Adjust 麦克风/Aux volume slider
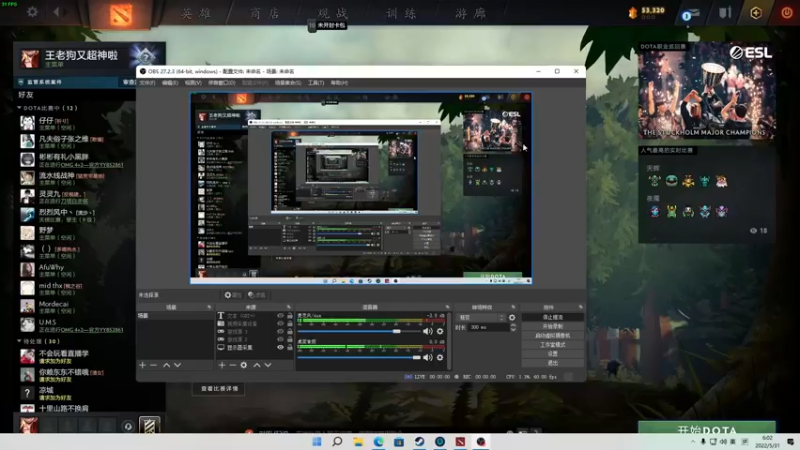800x450 pixels. point(359,332)
